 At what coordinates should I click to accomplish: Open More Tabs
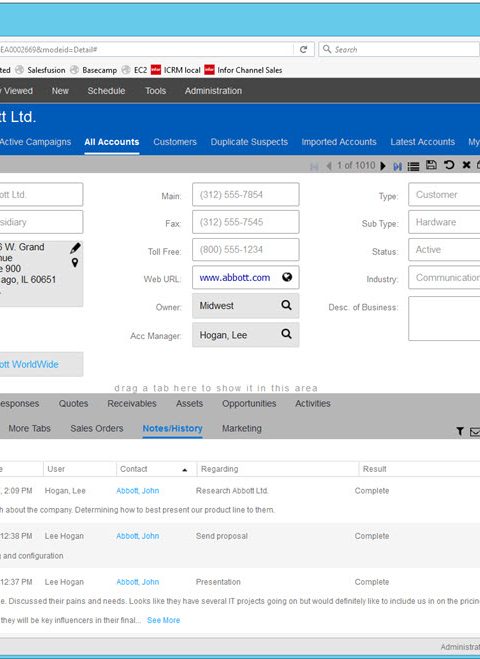point(29,428)
